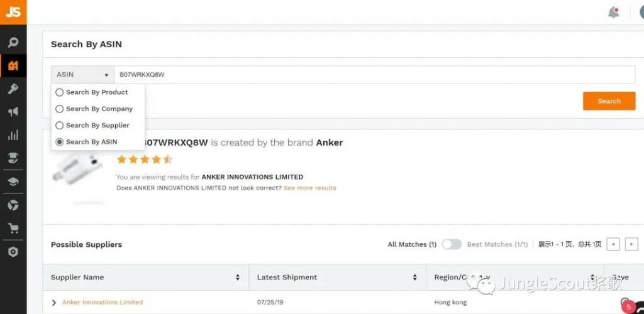This screenshot has width=644, height=314.
Task: Click the Possible Suppliers heading
Action: pos(86,244)
